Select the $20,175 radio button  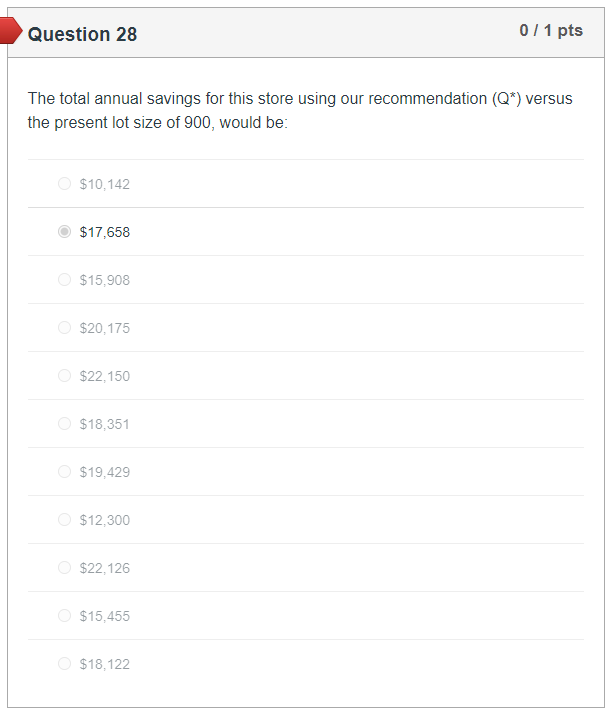pyautogui.click(x=65, y=328)
